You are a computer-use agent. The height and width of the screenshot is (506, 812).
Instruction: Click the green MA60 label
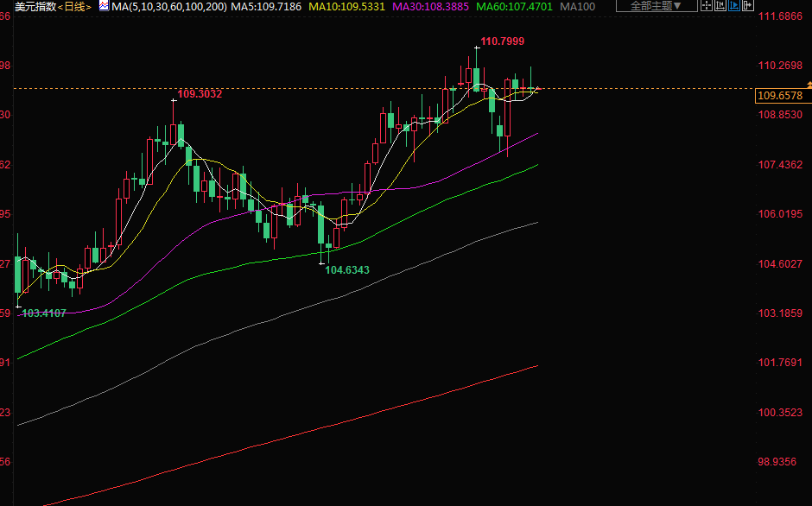515,6
